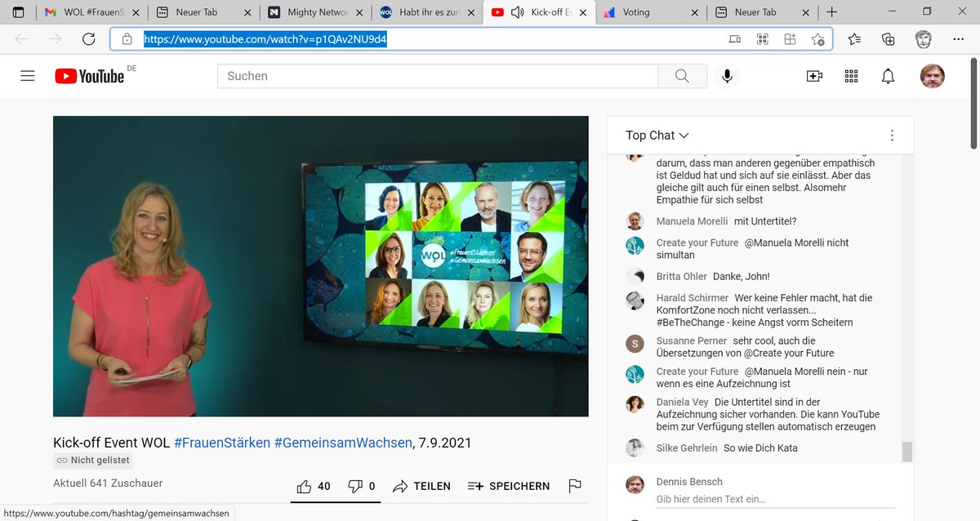Click the SPEICHERN save button

point(509,486)
